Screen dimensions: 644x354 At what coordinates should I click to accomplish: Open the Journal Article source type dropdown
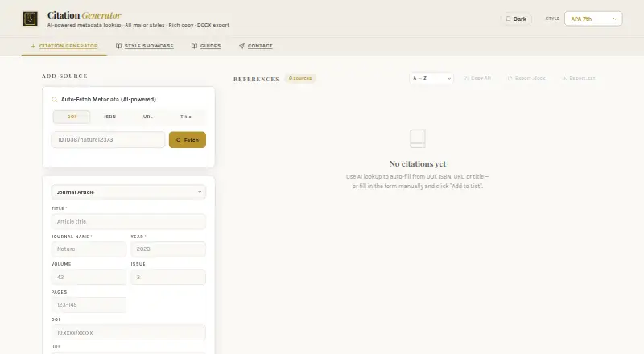129,191
